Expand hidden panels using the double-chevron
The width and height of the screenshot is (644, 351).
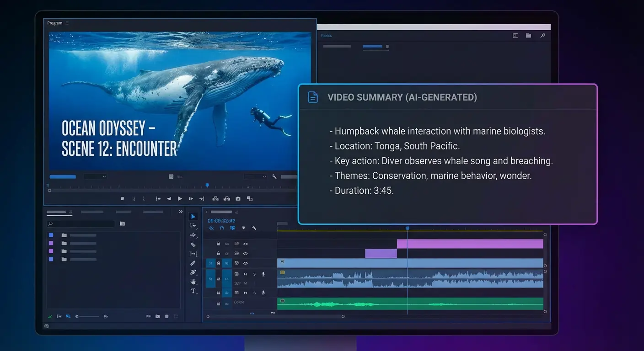[181, 212]
